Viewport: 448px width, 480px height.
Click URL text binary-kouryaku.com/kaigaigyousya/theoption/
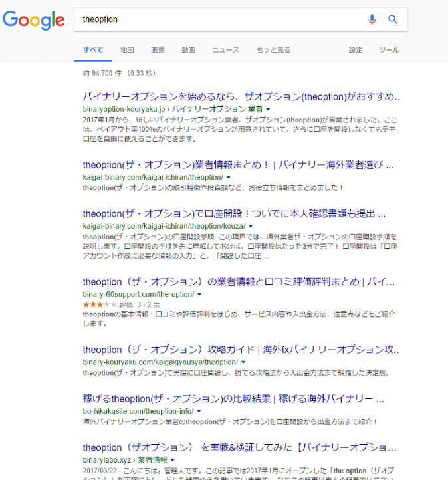click(160, 362)
